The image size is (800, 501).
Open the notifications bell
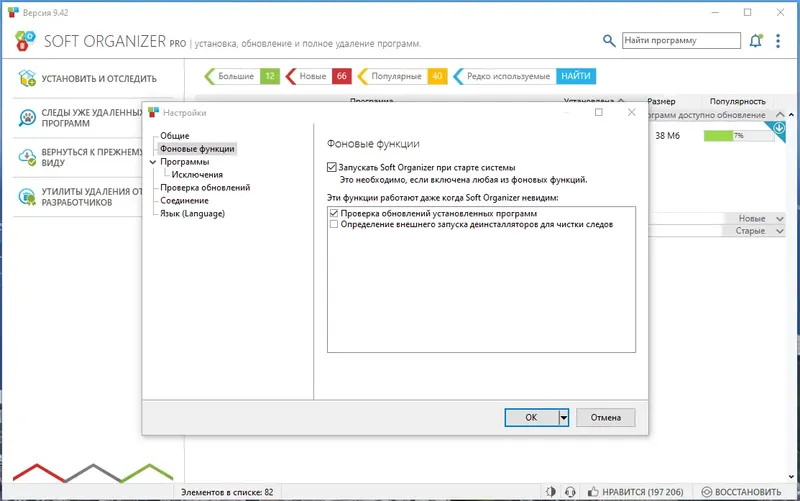pos(756,41)
